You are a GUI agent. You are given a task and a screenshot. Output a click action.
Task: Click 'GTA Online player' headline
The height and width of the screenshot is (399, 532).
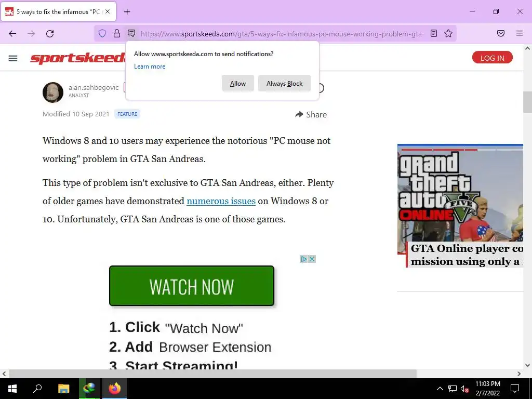pyautogui.click(x=467, y=255)
